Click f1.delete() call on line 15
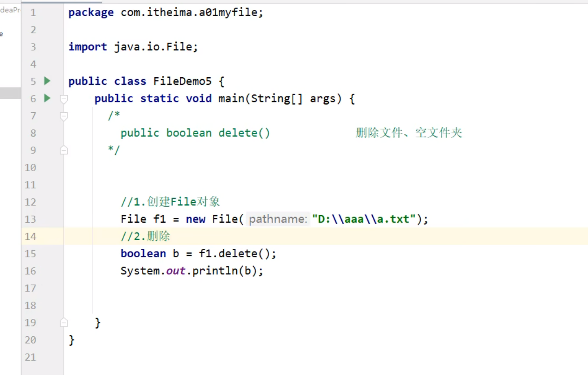This screenshot has height=375, width=588. point(234,254)
